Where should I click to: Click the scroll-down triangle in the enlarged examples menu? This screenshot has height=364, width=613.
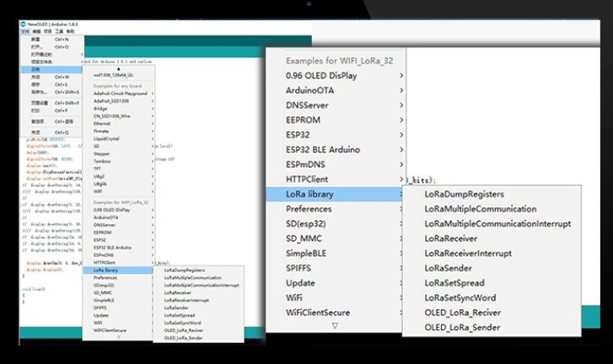point(335,325)
